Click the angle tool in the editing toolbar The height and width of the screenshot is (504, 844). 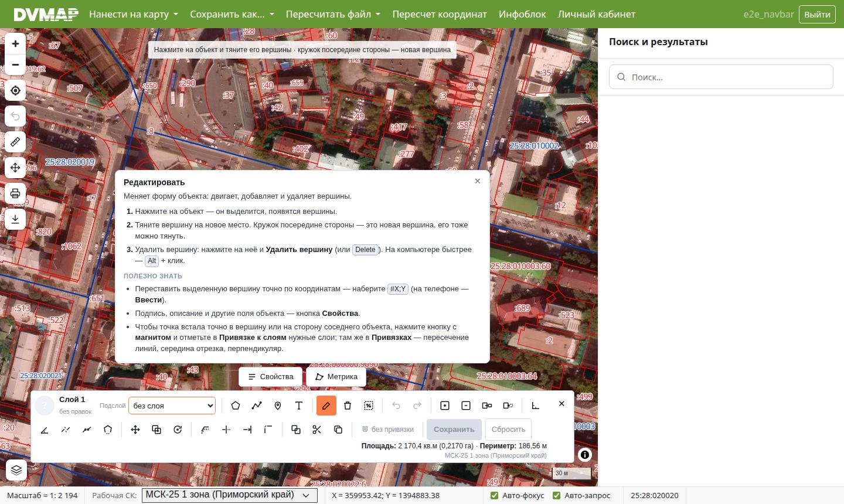(x=45, y=430)
